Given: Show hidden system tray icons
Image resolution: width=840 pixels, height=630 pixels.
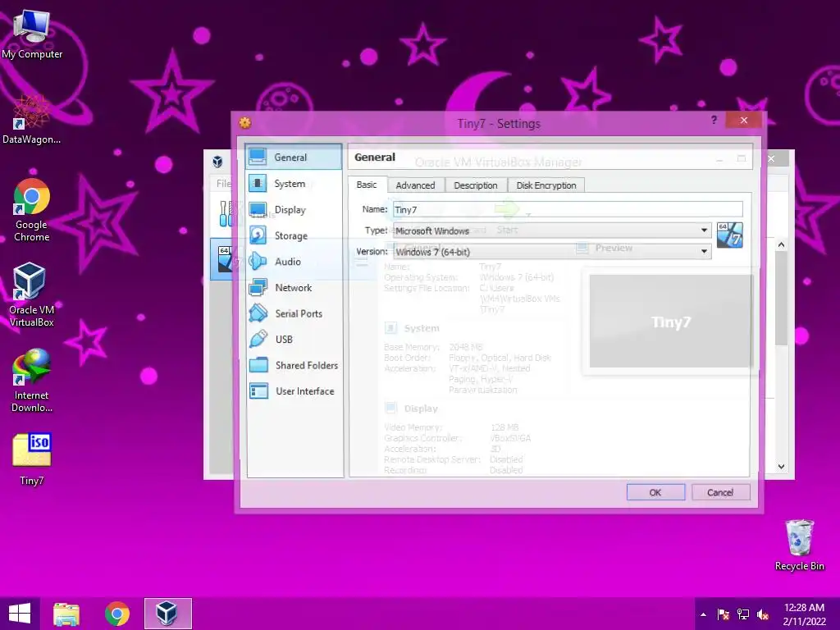Looking at the screenshot, I should pos(703,614).
